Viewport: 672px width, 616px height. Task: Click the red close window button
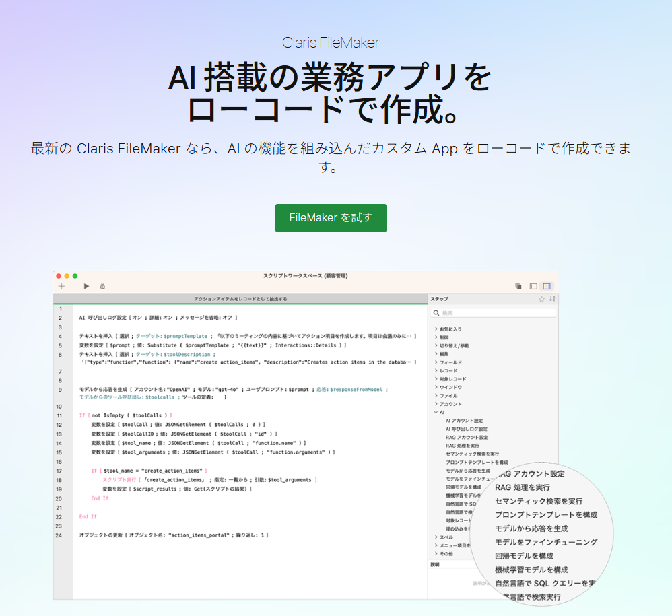pos(59,276)
